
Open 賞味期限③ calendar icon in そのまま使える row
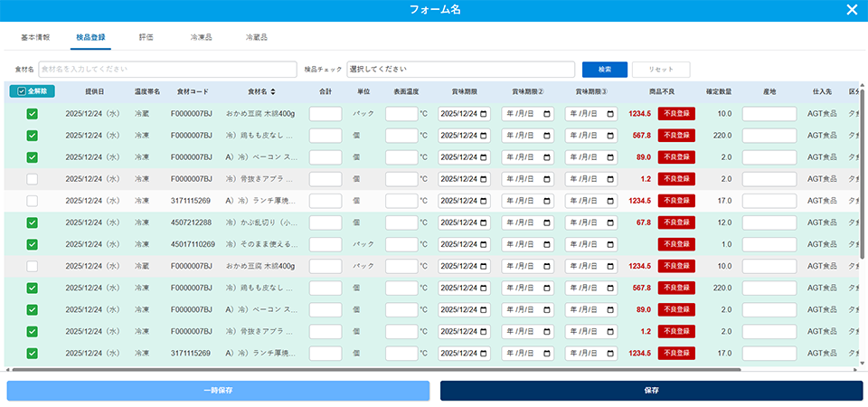[610, 244]
